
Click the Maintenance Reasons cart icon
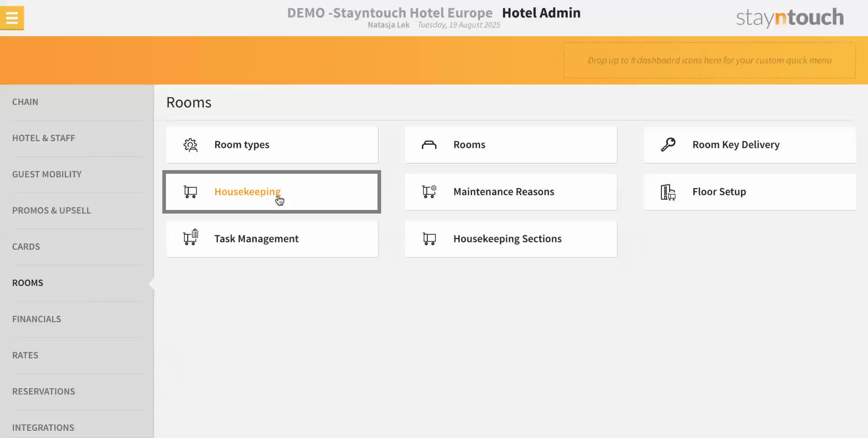[429, 192]
